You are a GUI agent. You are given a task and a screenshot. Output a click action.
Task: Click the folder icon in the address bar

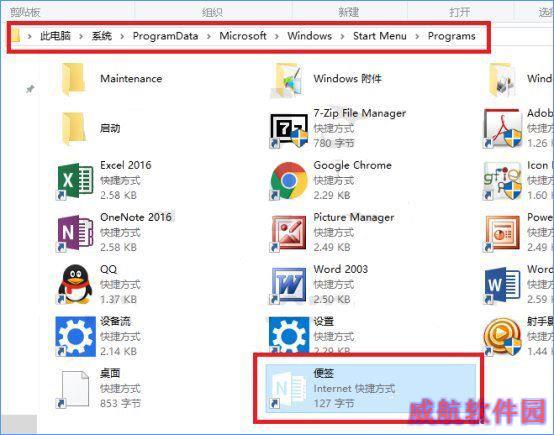(x=16, y=36)
